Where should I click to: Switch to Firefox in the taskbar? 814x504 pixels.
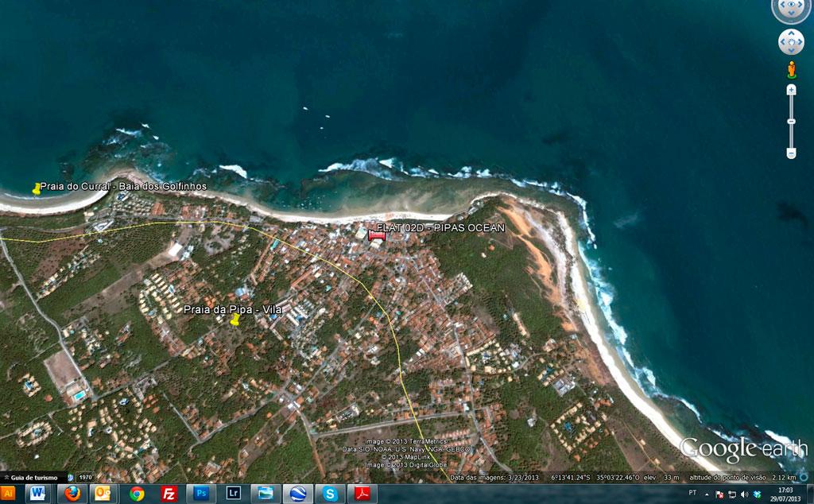point(72,493)
